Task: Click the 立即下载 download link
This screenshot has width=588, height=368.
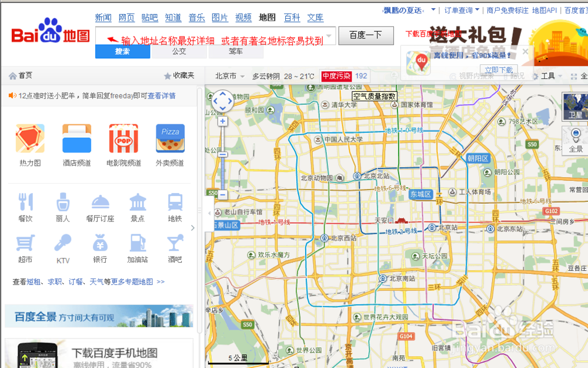Action: (499, 70)
